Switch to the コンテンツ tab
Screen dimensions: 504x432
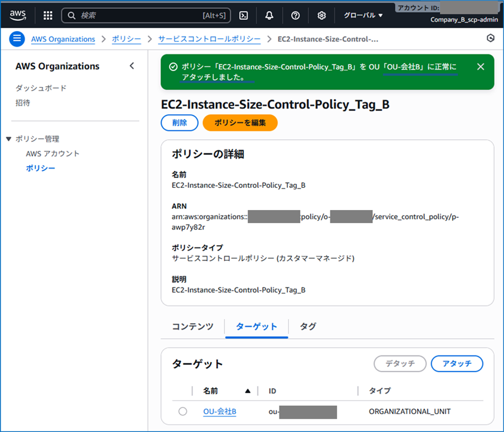192,326
